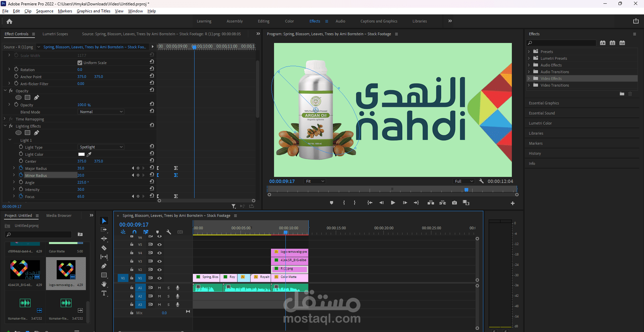Image resolution: width=644 pixels, height=332 pixels.
Task: Go to Out point
Action: tap(416, 203)
